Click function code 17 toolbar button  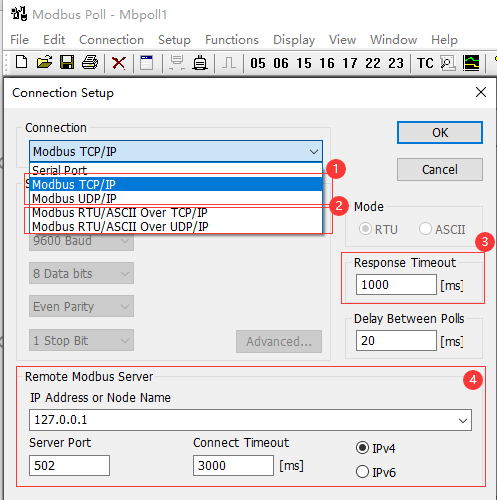coord(350,63)
